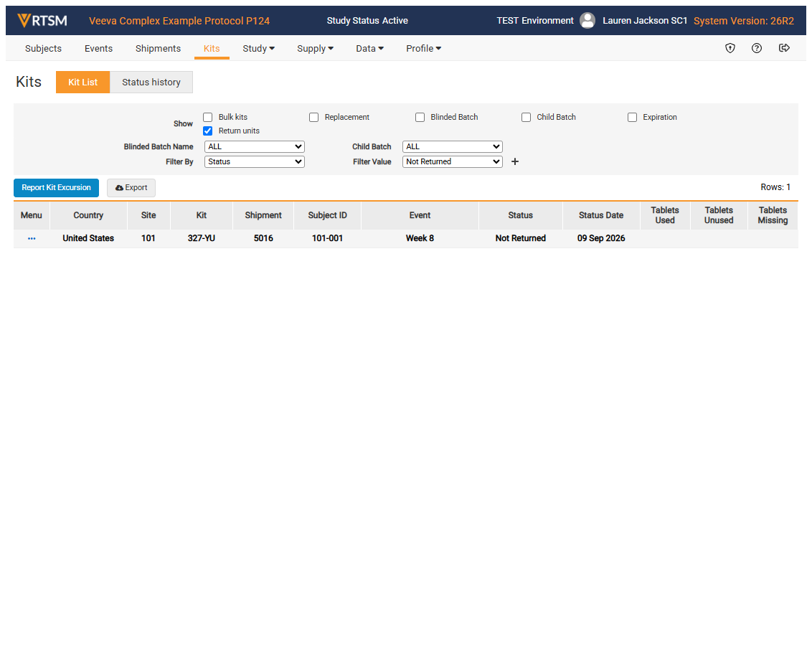
Task: Click the kit number 327-YU cell
Action: pyautogui.click(x=202, y=238)
